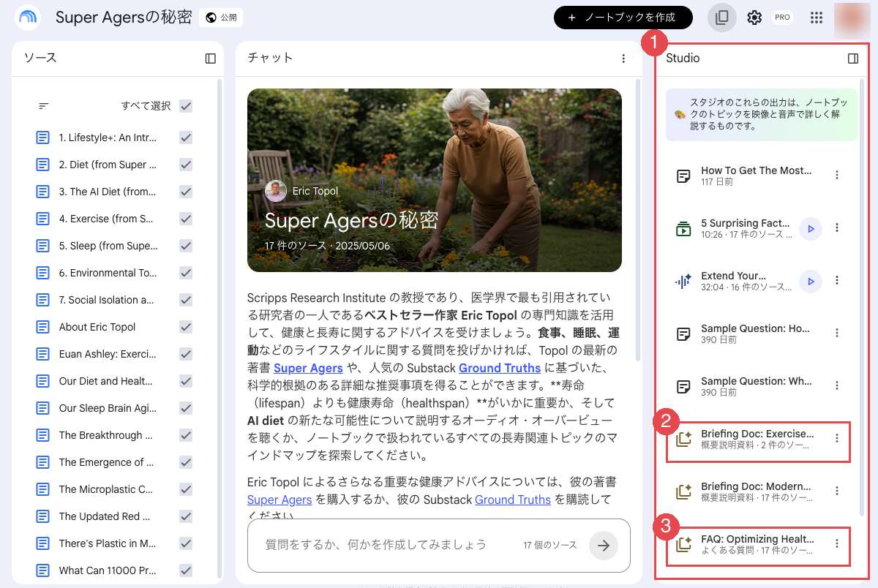Follow first Super Agers link in summary
878x588 pixels.
click(308, 368)
